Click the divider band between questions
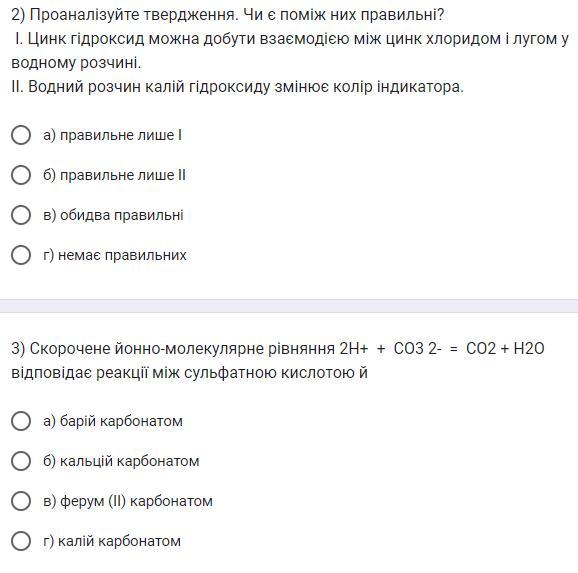The image size is (578, 573). [289, 306]
